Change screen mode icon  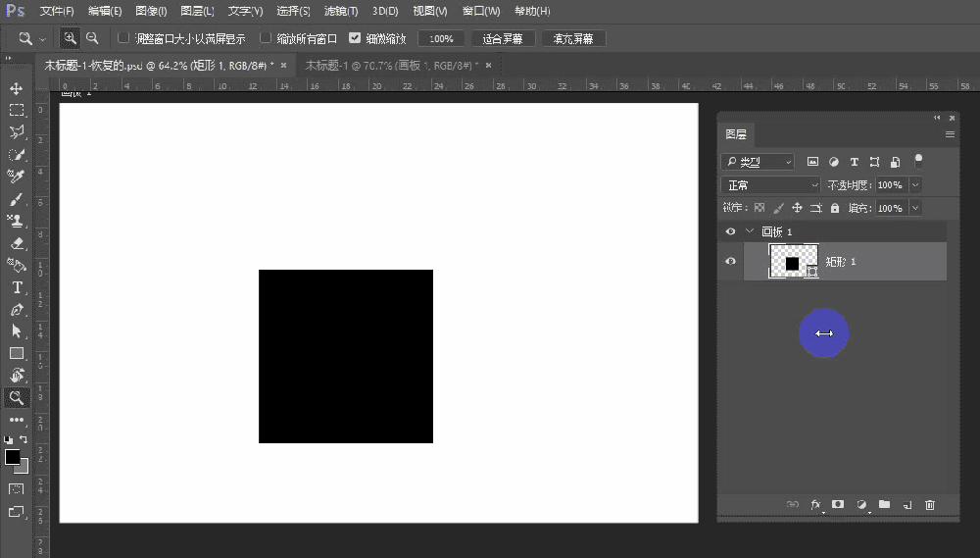17,512
